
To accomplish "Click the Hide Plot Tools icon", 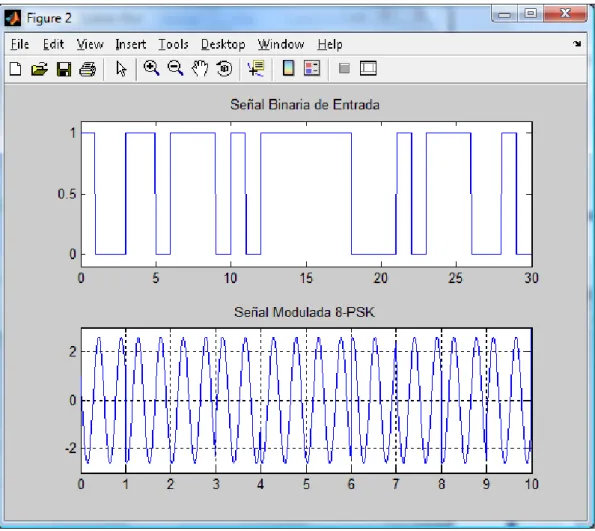I will 344,69.
